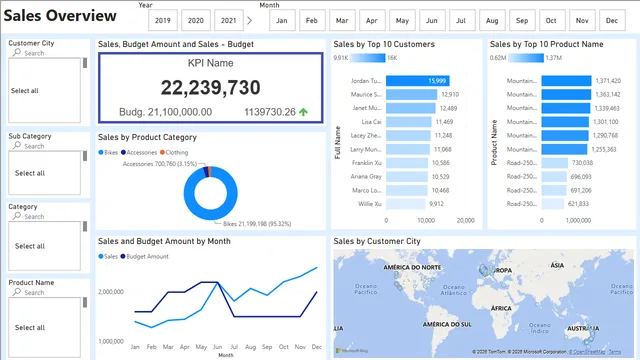Click the Sales line legend dot

tap(101, 256)
